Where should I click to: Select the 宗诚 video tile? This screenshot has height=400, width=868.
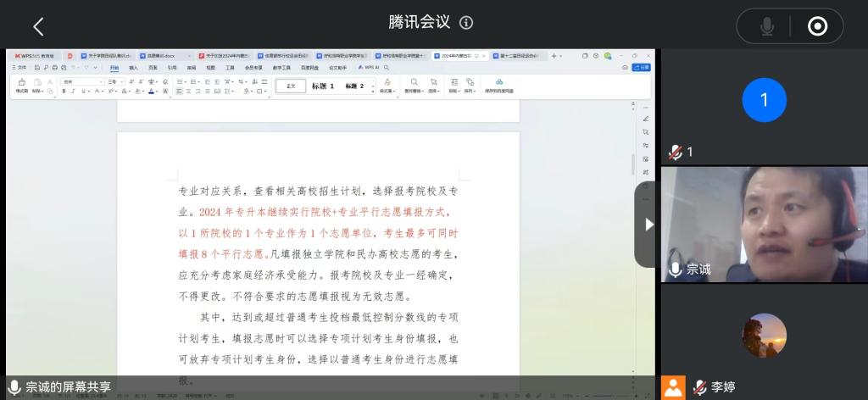[x=764, y=224]
